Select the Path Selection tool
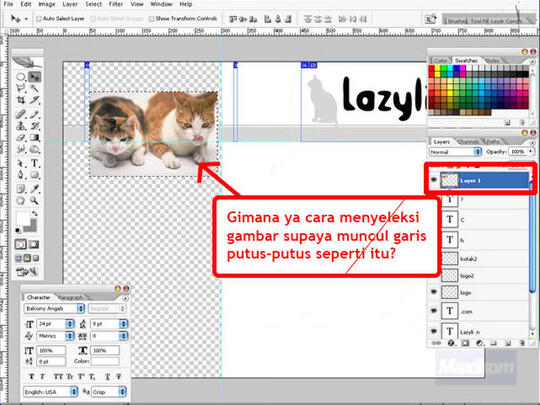The height and width of the screenshot is (405, 540). click(x=21, y=163)
